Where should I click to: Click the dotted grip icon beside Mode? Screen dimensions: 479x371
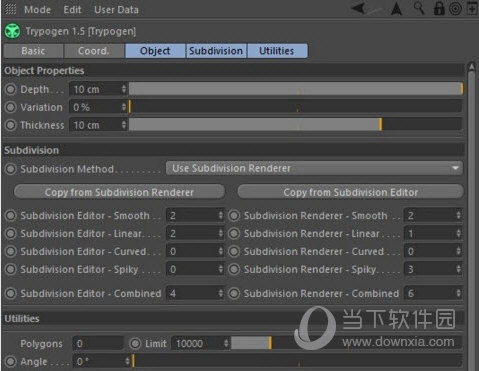(10, 9)
